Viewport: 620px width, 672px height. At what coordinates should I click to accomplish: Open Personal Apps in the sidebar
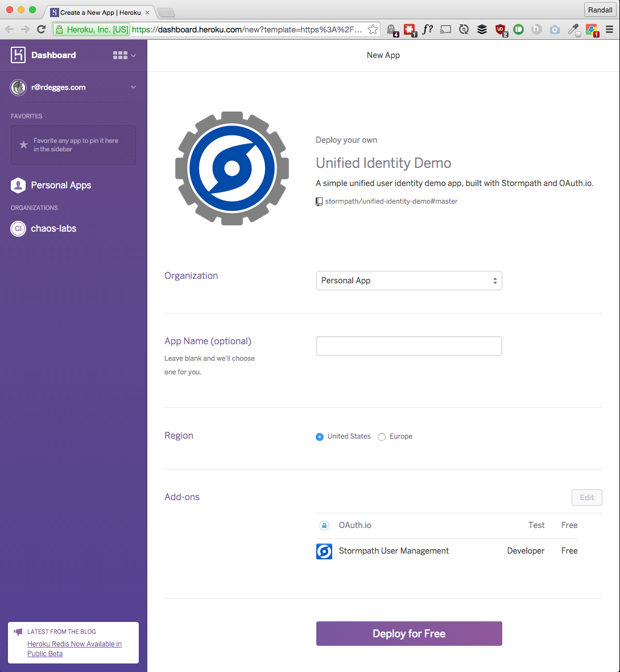61,185
